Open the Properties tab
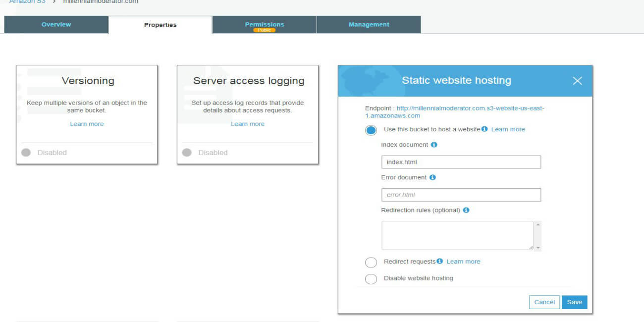This screenshot has width=644, height=322. (x=160, y=25)
